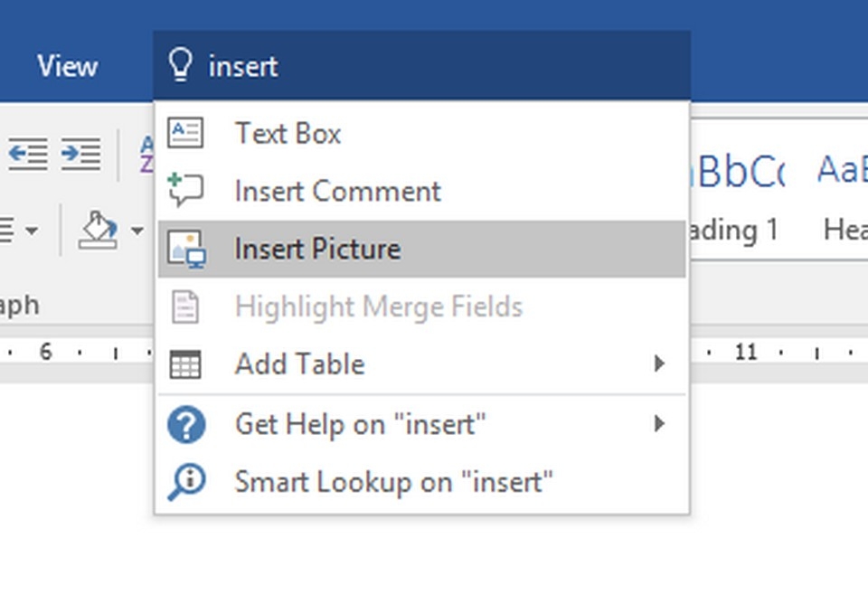Click the Add Table grid icon
The height and width of the screenshot is (604, 868).
click(186, 364)
